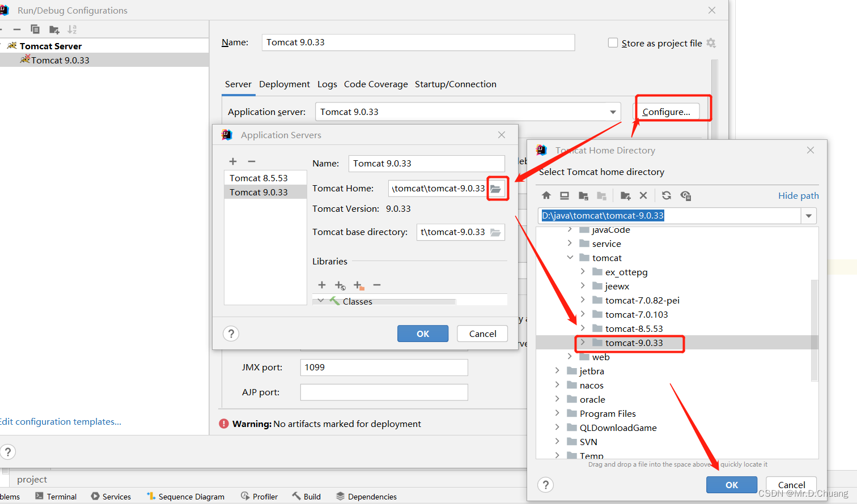Select Tomcat 8.5.53 in server list
857x504 pixels.
click(265, 178)
